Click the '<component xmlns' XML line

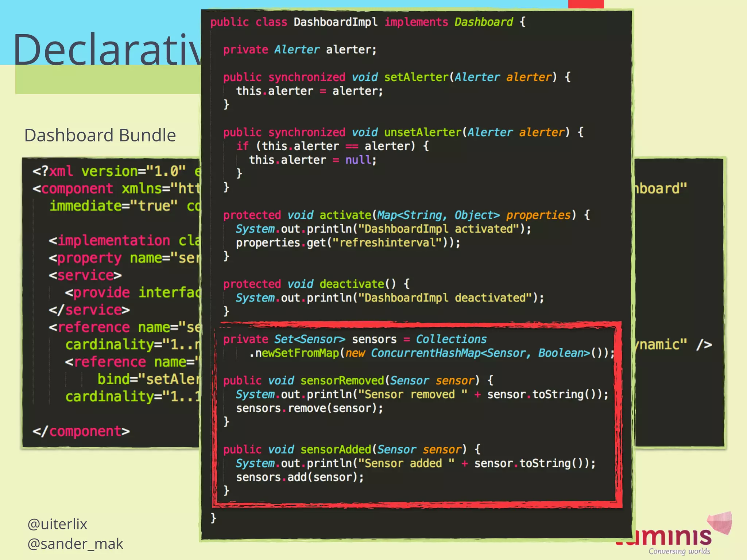(116, 189)
